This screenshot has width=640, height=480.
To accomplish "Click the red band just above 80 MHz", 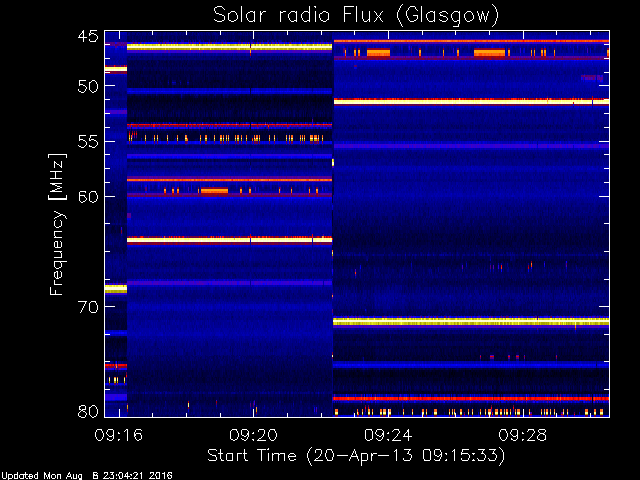I will tap(471, 398).
